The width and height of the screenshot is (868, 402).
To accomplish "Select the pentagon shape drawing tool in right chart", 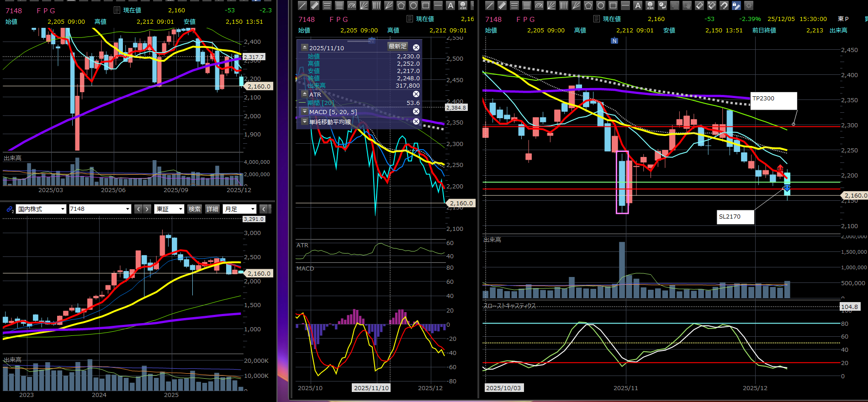I will (588, 5).
